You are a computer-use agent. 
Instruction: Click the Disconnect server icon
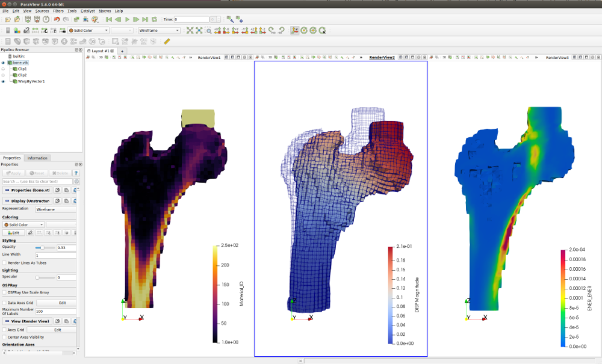tap(37, 20)
